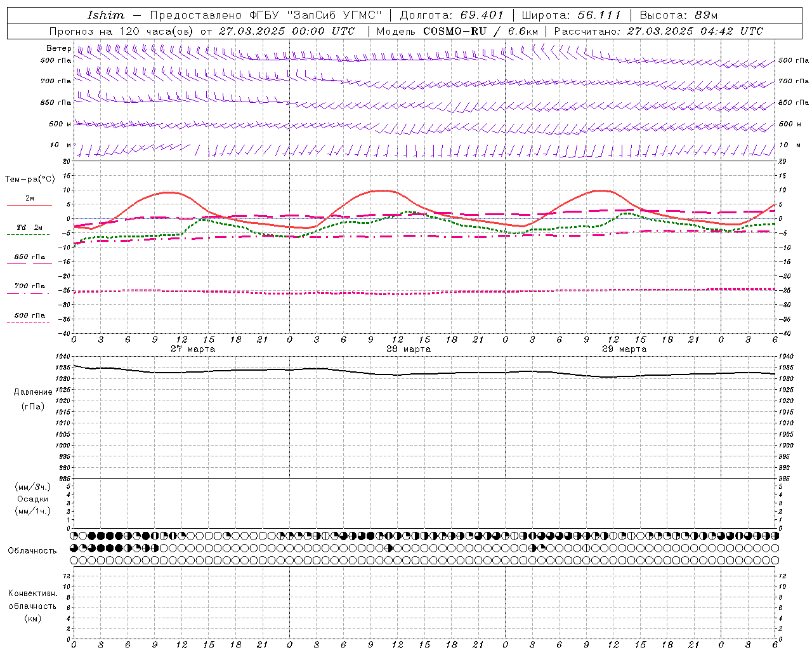Select the "Td 2м" dew point legend entry
The image size is (812, 650).
[x=30, y=227]
